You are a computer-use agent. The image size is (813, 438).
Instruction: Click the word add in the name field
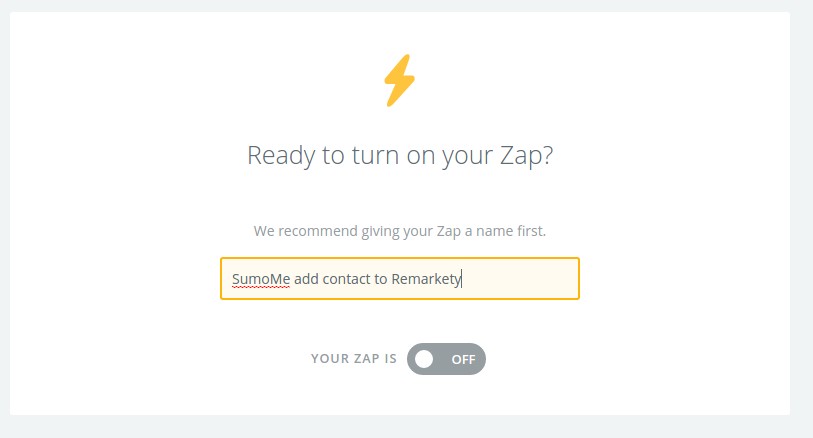click(x=306, y=279)
